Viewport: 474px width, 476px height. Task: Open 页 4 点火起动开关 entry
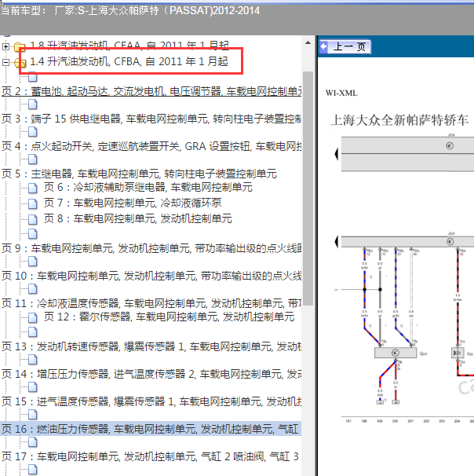tap(151, 146)
